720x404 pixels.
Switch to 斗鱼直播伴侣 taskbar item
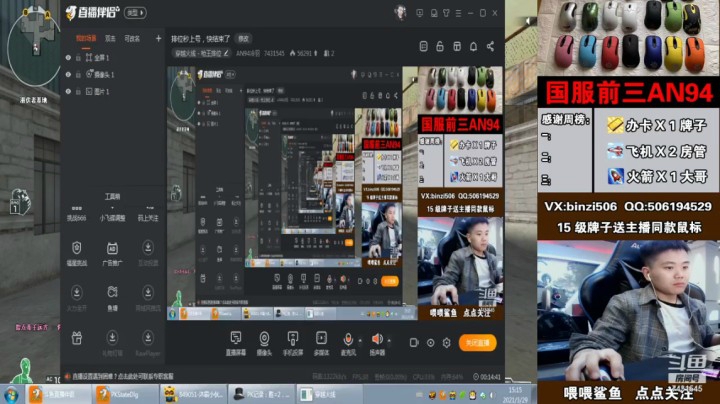[x=58, y=394]
